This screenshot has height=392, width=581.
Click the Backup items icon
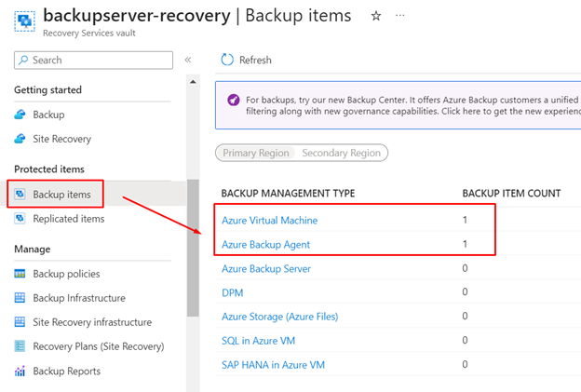coord(20,195)
